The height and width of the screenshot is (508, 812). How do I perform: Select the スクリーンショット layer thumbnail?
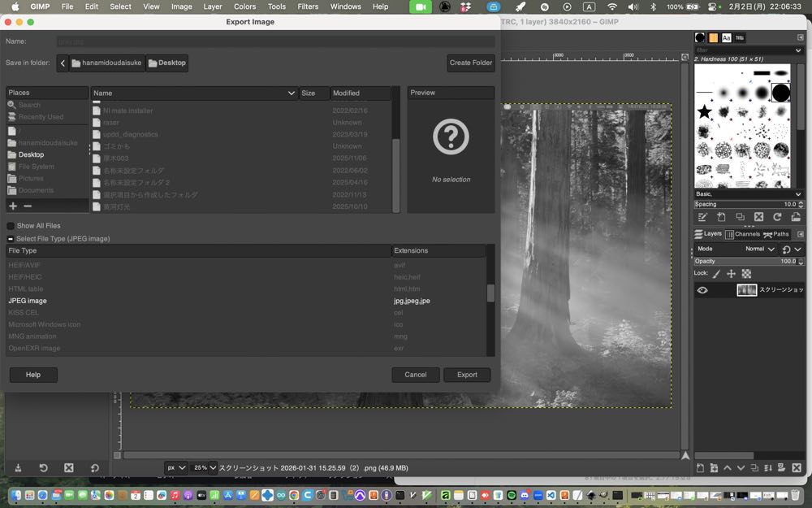click(x=747, y=290)
